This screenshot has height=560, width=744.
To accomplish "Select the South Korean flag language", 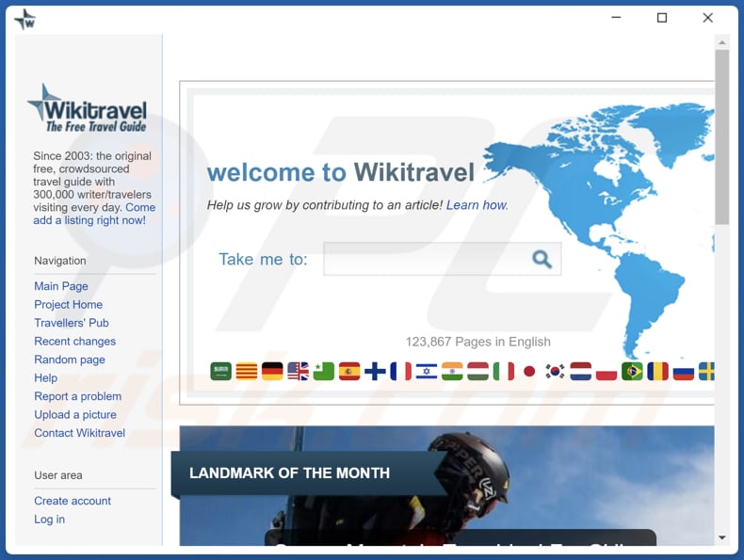I will (x=555, y=371).
